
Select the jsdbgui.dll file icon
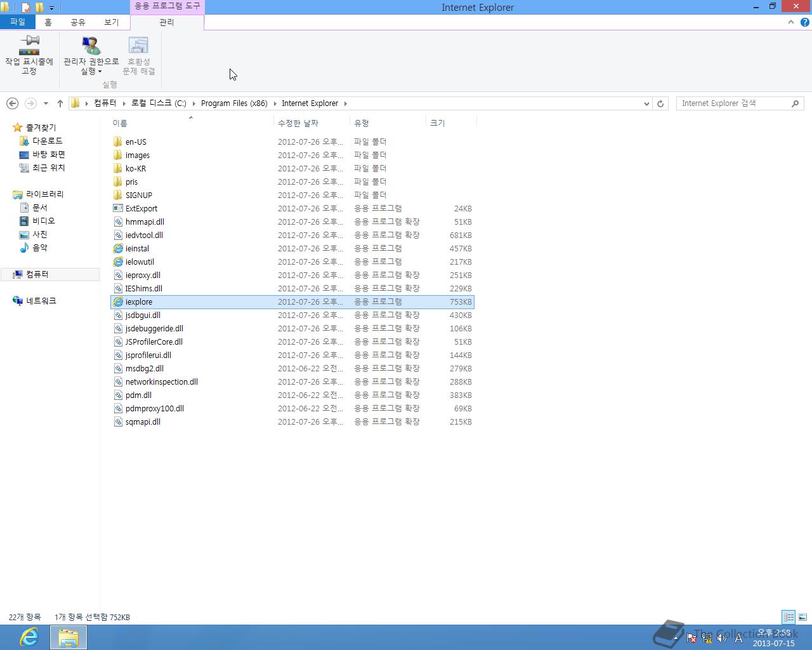pos(118,315)
